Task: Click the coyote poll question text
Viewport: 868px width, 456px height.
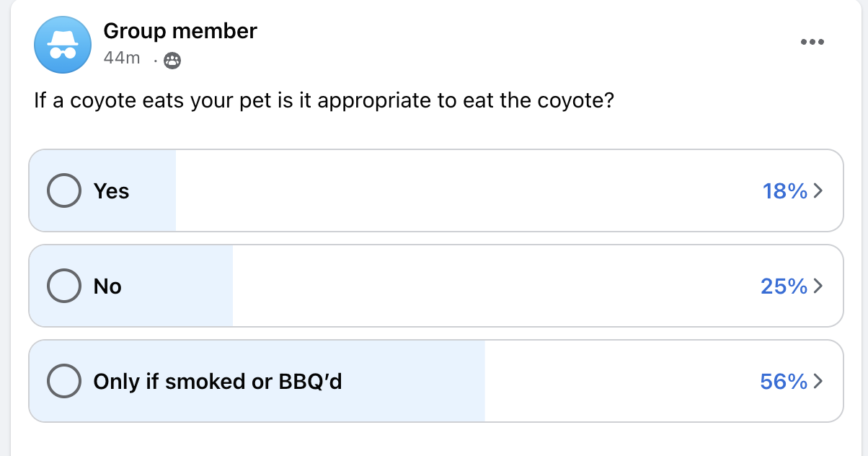Action: [324, 100]
